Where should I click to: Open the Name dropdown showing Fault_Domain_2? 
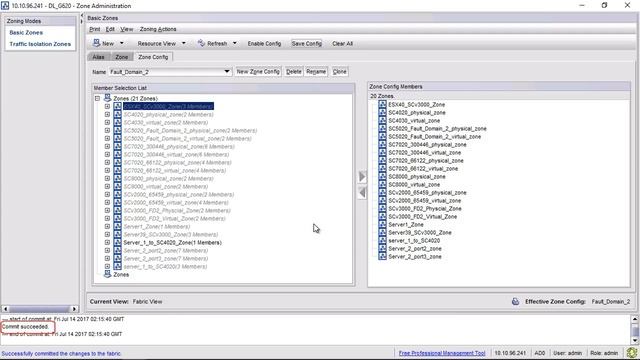[x=227, y=71]
